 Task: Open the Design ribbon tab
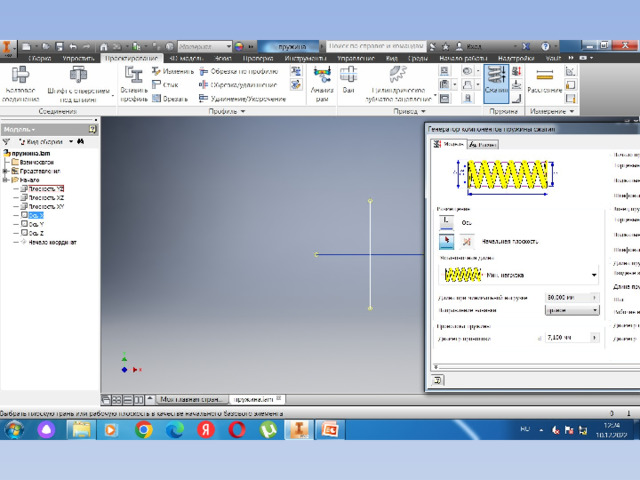pyautogui.click(x=133, y=59)
